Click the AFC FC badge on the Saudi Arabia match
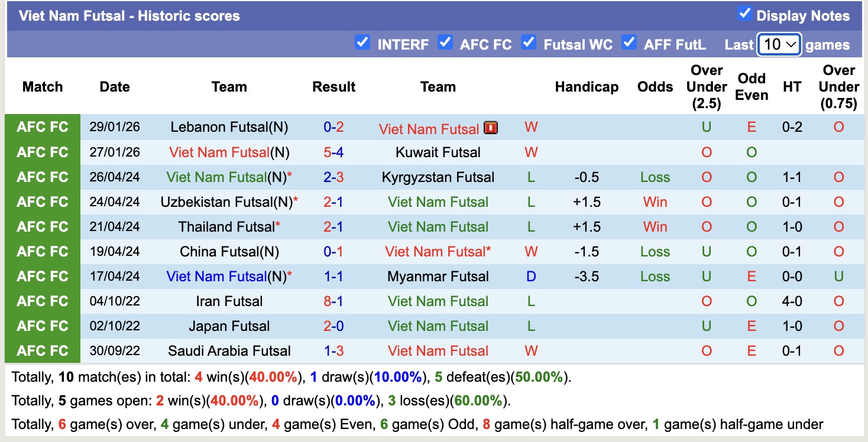Viewport: 868px width, 442px height. point(42,350)
